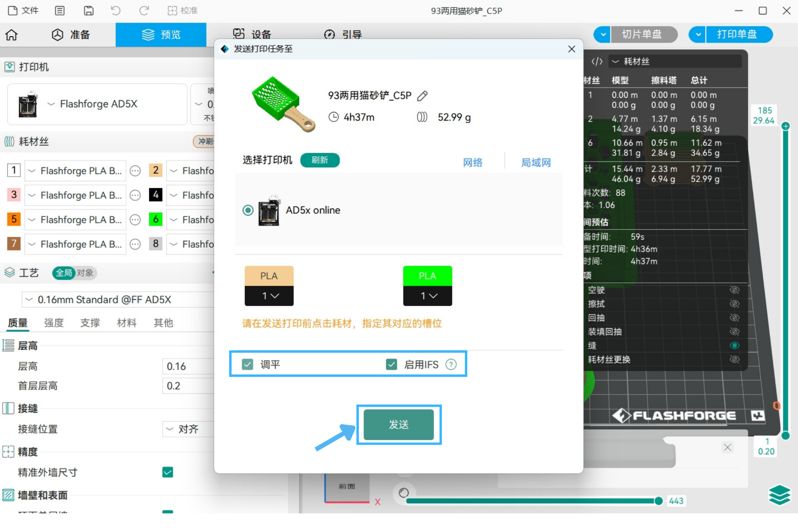Open the 0.16mm Standard @FF AD5X preset dropdown
The width and height of the screenshot is (798, 532).
coord(118,300)
